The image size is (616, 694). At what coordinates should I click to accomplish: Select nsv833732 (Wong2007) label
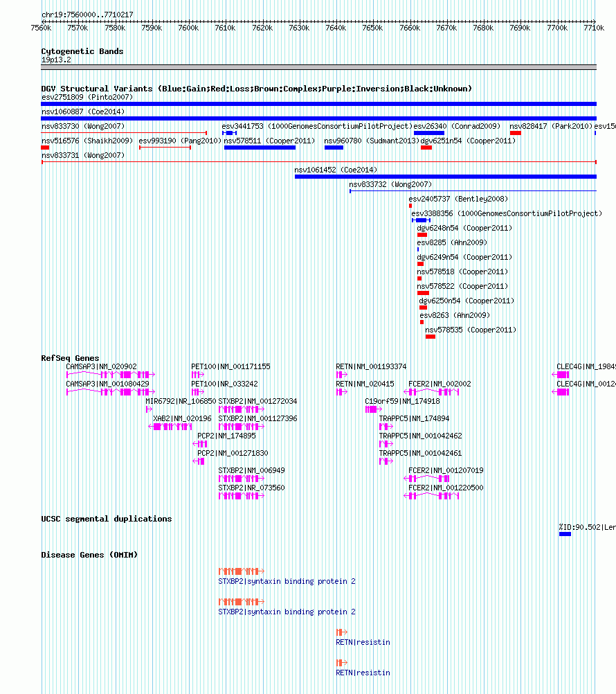[390, 184]
